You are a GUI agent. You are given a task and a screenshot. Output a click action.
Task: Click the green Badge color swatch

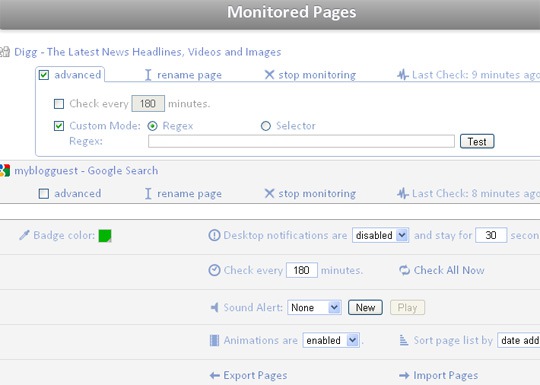coord(105,236)
